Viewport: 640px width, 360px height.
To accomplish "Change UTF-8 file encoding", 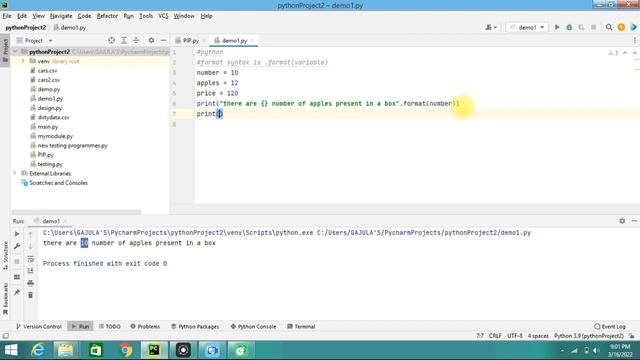I will [x=515, y=336].
